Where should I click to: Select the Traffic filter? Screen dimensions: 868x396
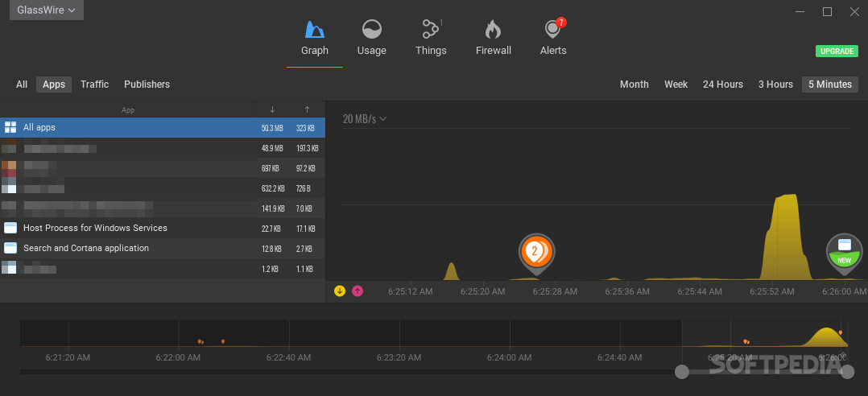coord(95,85)
